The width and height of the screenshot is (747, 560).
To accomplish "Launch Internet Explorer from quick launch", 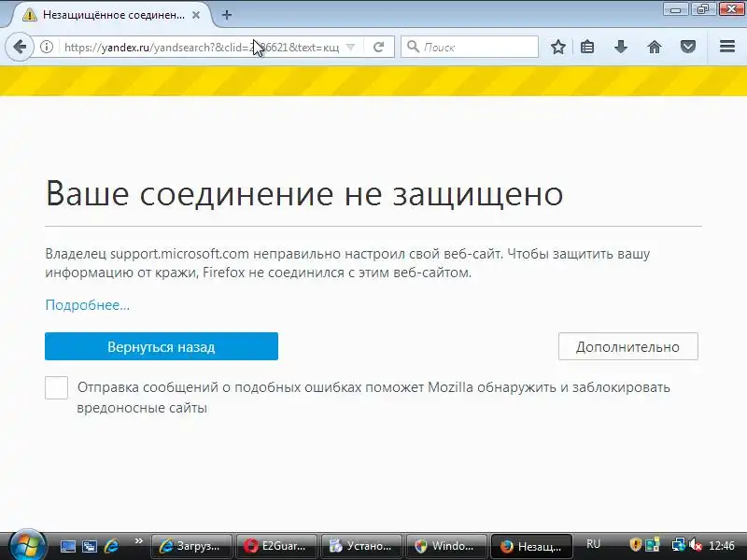I will tap(111, 546).
